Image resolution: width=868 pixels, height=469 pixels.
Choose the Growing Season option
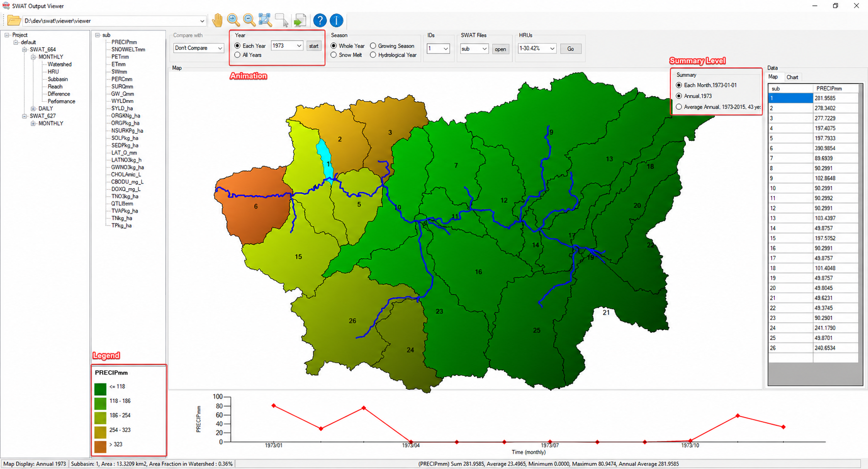(x=373, y=46)
